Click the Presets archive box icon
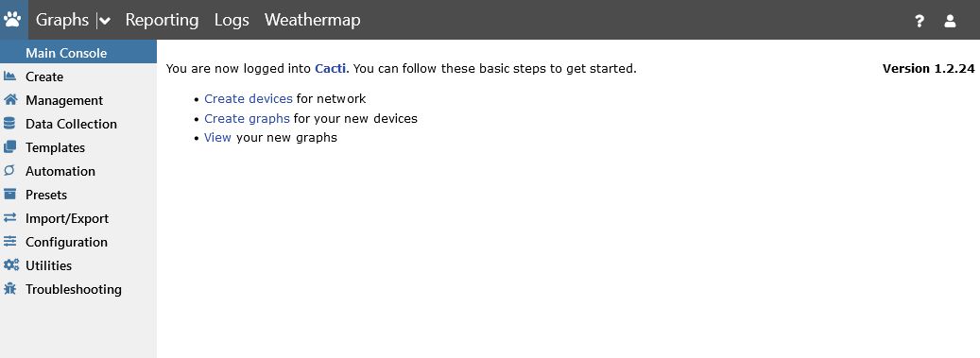The image size is (980, 358). pyautogui.click(x=9, y=195)
